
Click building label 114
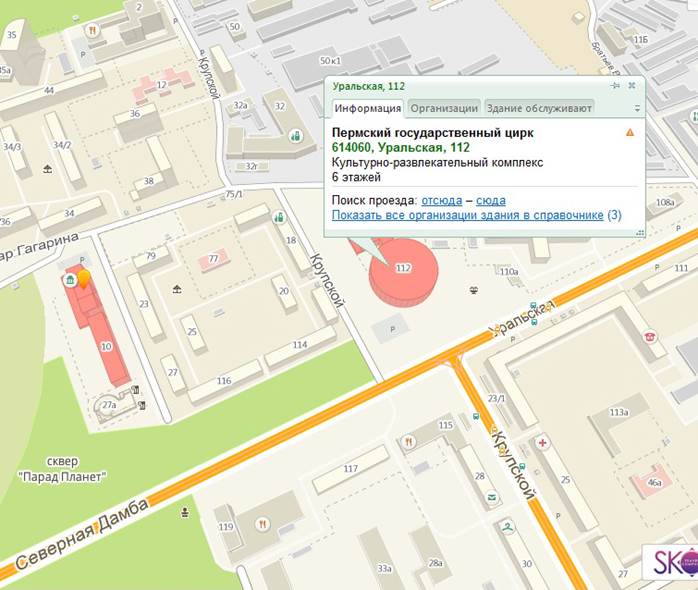tap(300, 345)
